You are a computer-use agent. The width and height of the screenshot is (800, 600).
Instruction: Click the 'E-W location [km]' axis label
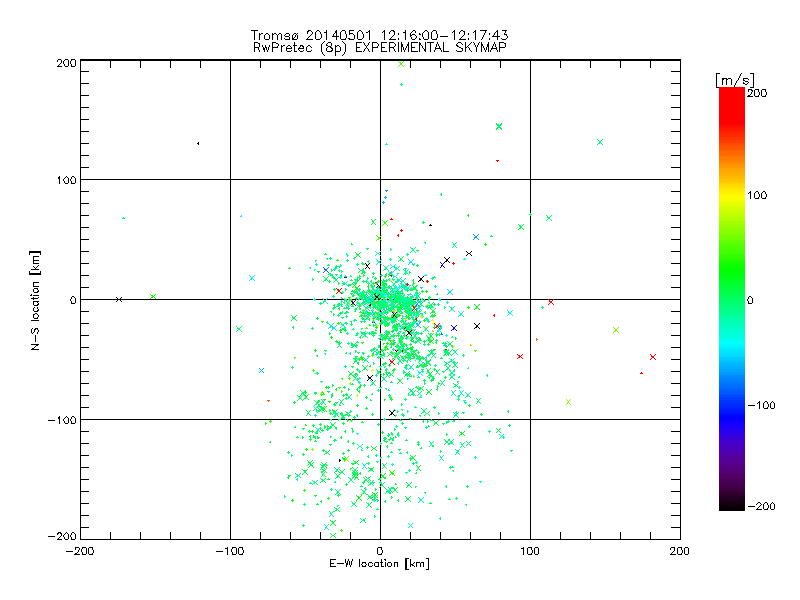click(x=379, y=564)
